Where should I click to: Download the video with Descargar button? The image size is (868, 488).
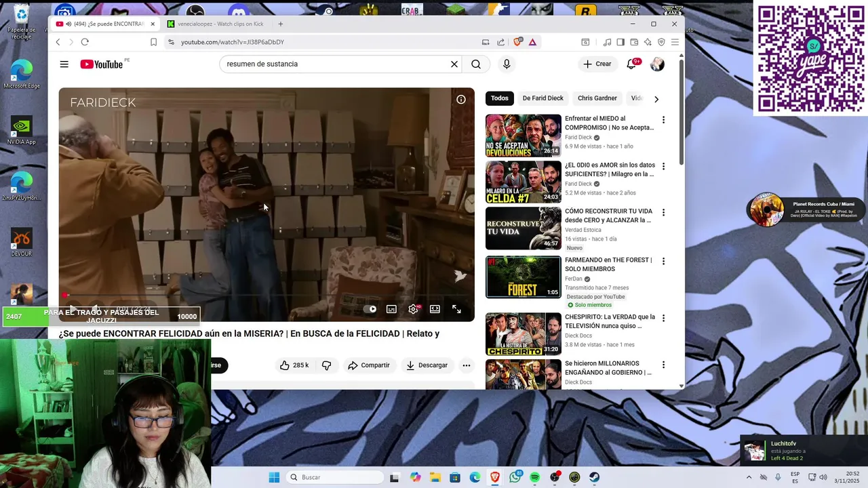click(x=427, y=365)
